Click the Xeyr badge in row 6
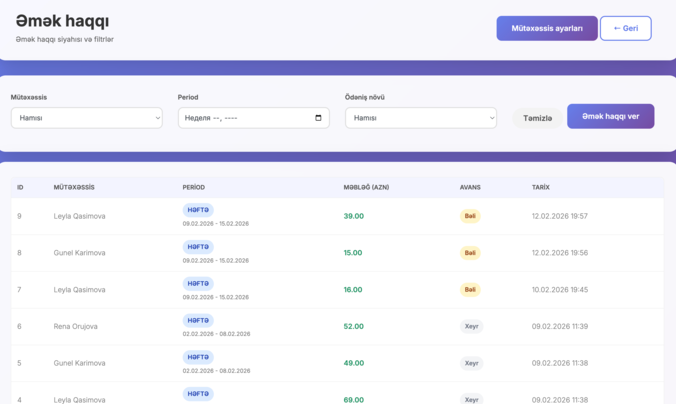Image resolution: width=676 pixels, height=404 pixels. point(471,326)
